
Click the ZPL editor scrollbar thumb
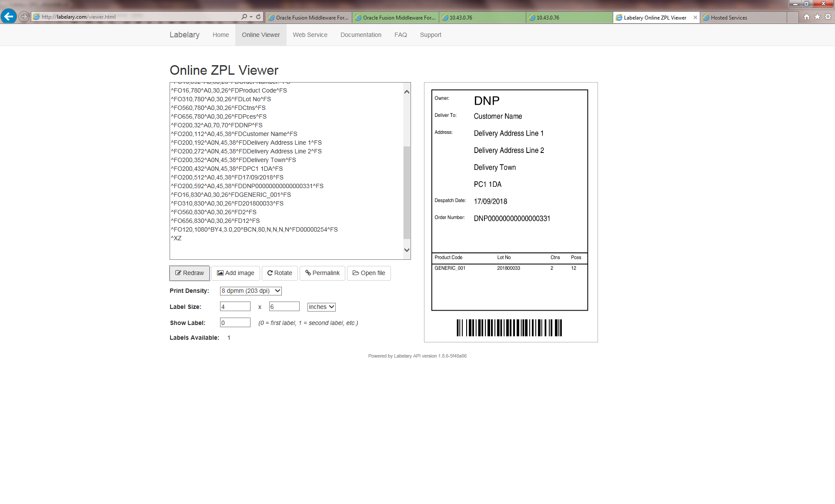pos(407,192)
